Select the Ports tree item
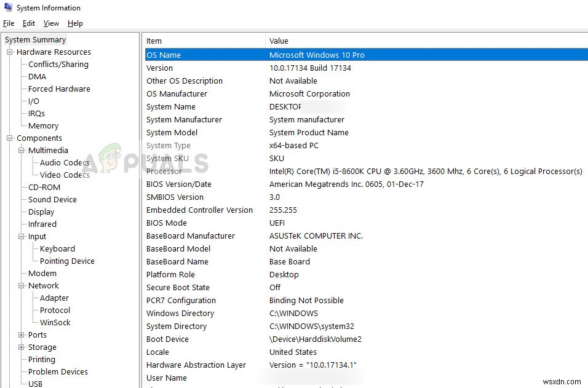This screenshot has height=388, width=588. pyautogui.click(x=37, y=335)
